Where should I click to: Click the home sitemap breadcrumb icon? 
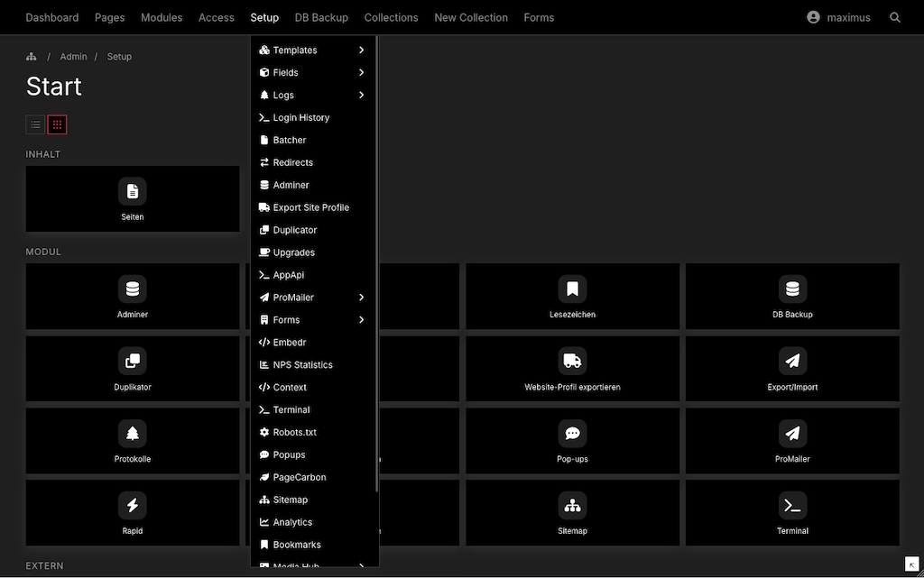[32, 57]
